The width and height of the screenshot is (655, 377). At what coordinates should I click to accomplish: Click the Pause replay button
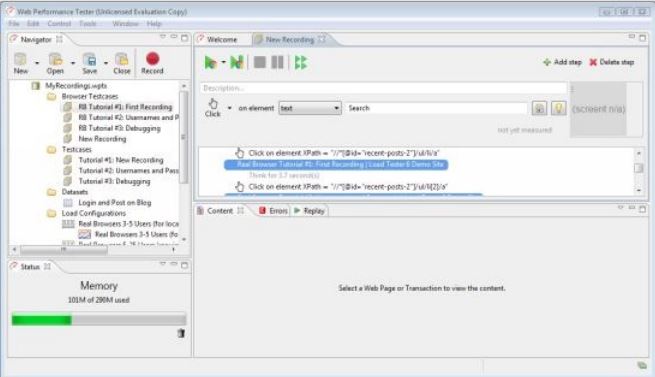coord(277,63)
